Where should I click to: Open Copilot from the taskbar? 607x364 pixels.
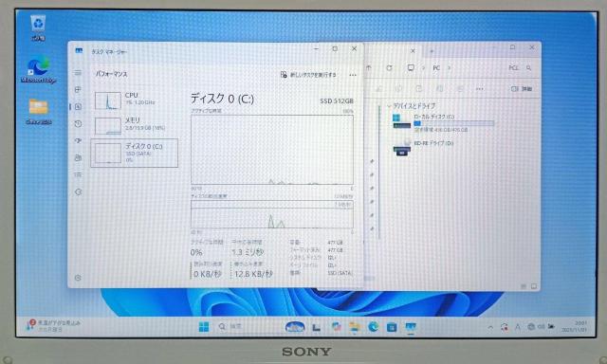(x=337, y=327)
